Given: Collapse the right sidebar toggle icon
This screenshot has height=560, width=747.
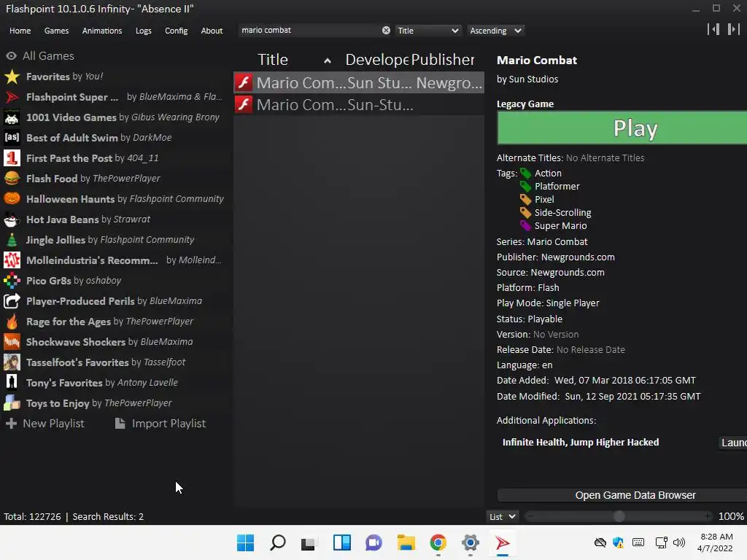Looking at the screenshot, I should [734, 29].
